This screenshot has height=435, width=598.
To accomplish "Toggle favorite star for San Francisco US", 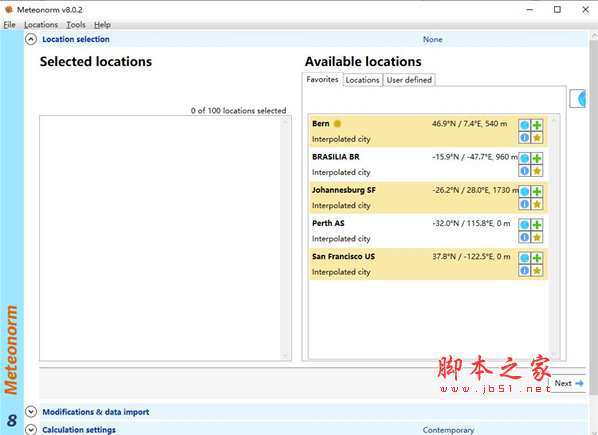I will (x=537, y=270).
